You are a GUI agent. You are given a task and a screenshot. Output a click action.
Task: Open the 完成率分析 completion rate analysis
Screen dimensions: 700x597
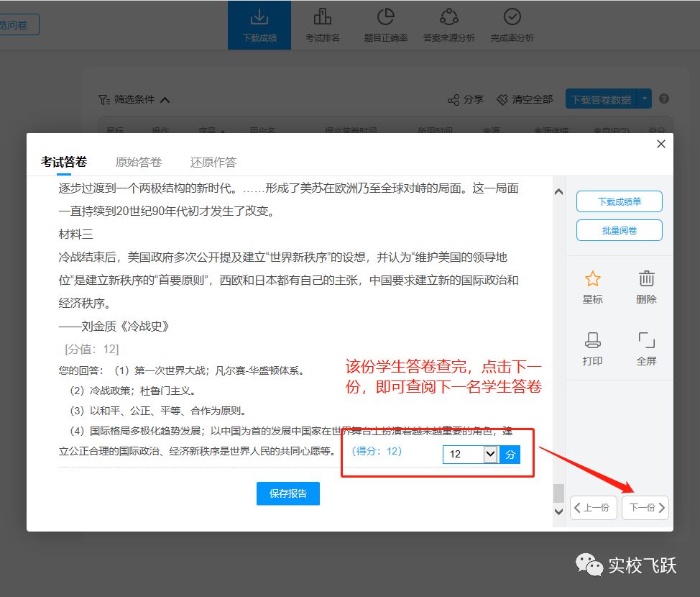point(512,24)
